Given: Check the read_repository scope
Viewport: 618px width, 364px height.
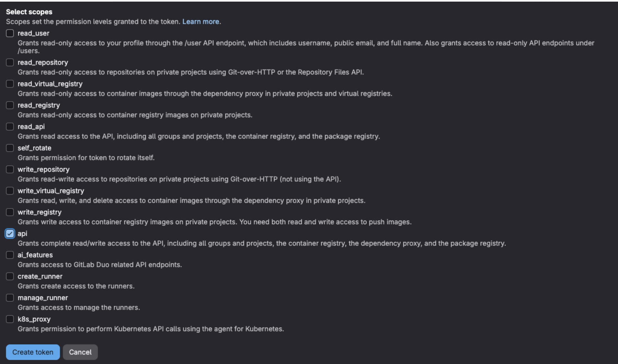Looking at the screenshot, I should (10, 63).
